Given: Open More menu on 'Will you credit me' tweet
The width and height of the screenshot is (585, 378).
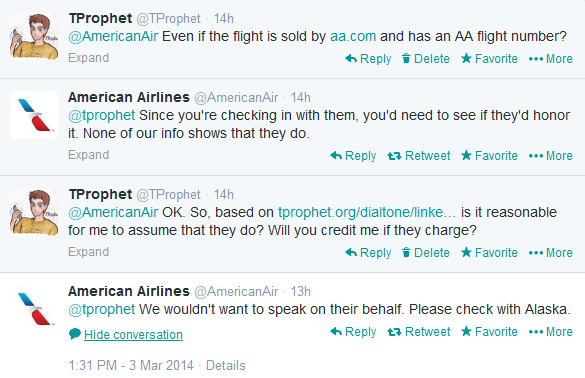Looking at the screenshot, I should pyautogui.click(x=551, y=253).
